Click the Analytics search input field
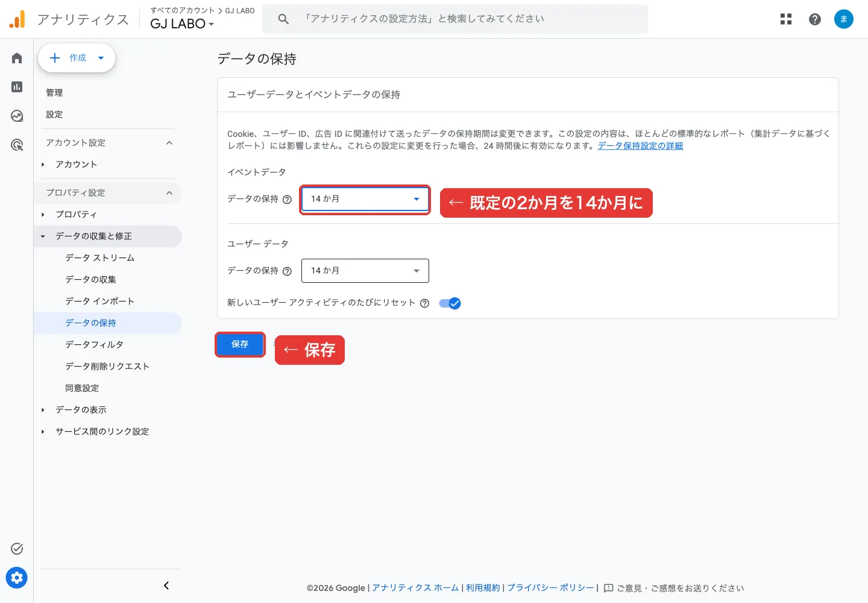 click(455, 19)
